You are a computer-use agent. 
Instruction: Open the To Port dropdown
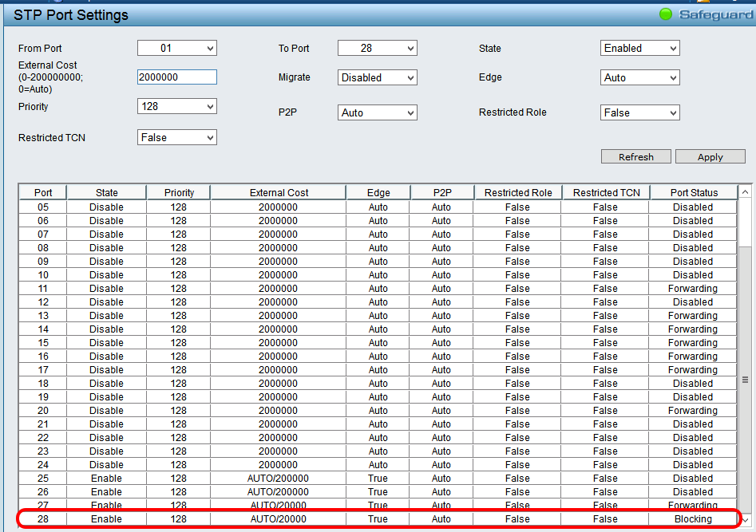(x=377, y=49)
